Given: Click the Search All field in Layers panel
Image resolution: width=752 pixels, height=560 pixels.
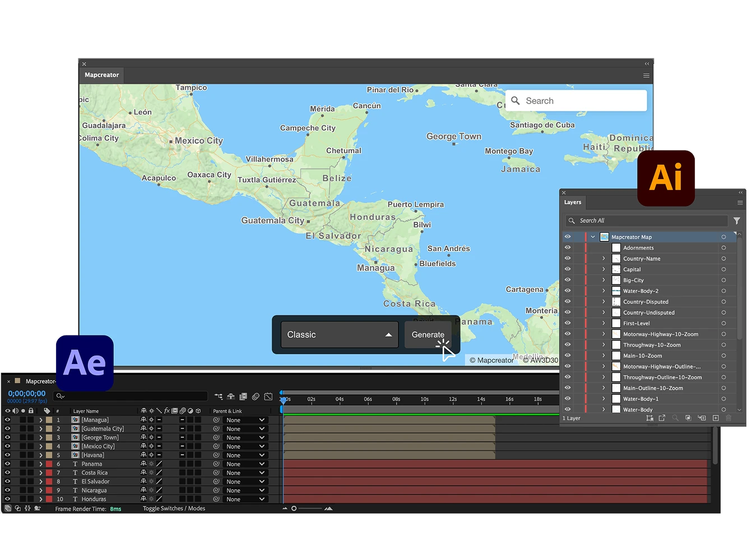Looking at the screenshot, I should (646, 221).
